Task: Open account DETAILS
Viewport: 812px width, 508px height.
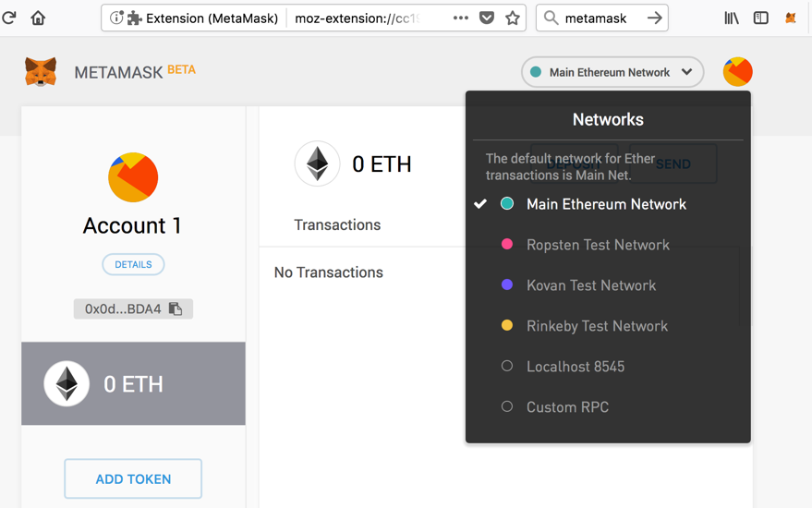Action: pos(133,265)
